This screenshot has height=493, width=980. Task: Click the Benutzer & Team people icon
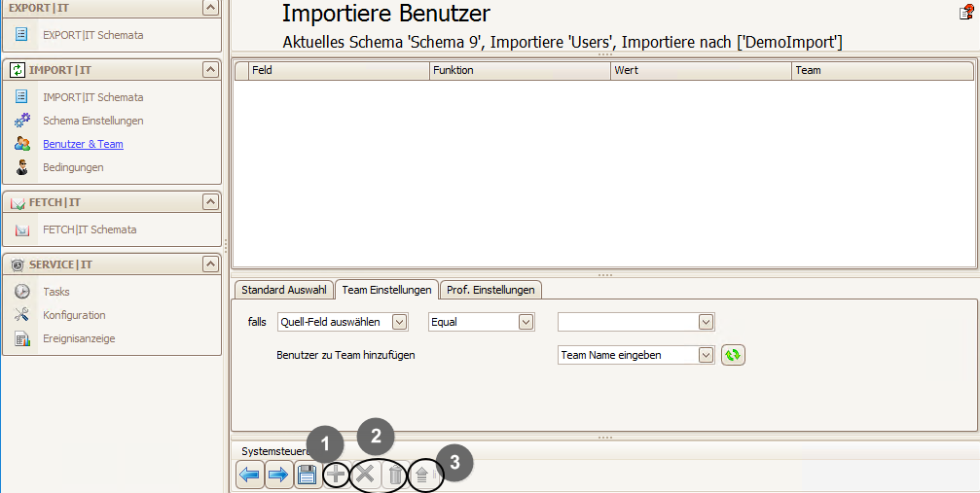(21, 144)
